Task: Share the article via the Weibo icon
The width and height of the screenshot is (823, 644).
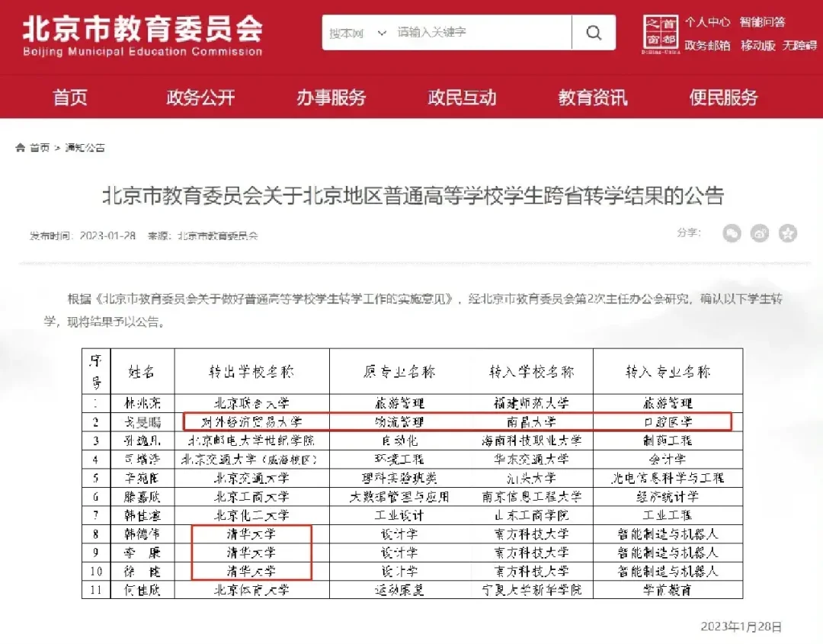Action: 759,234
